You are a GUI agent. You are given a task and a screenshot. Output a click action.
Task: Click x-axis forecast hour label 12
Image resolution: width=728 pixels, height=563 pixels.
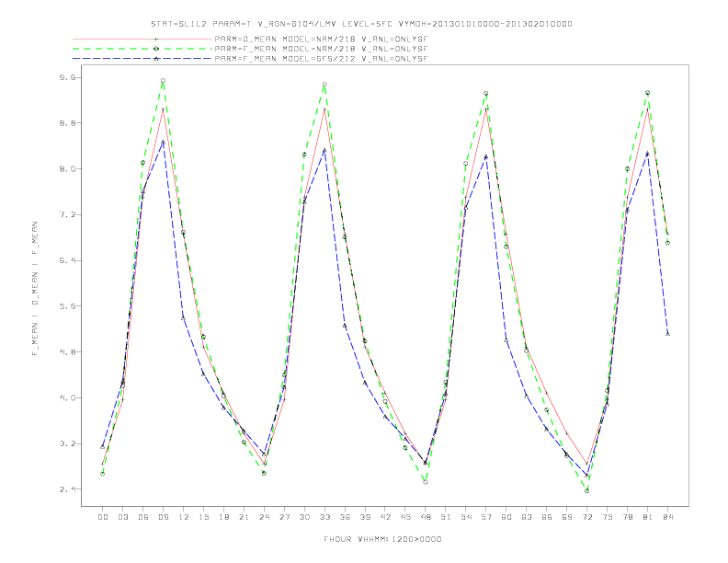[184, 517]
